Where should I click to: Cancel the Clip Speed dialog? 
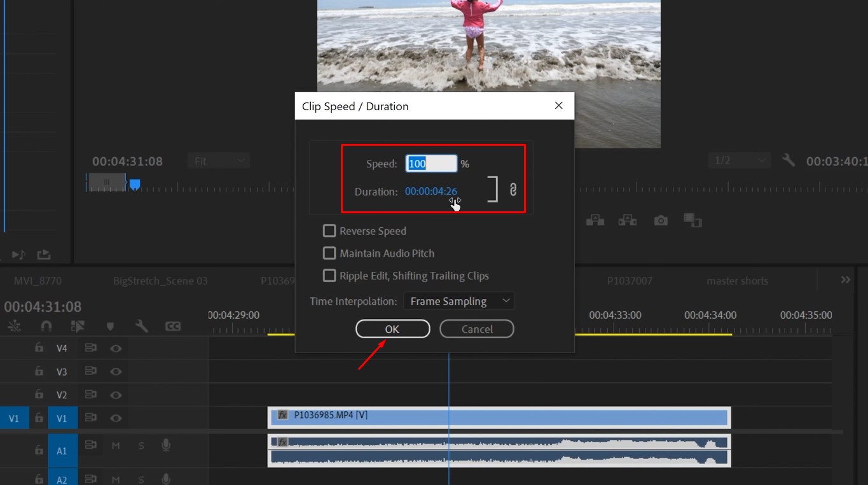[x=476, y=328]
